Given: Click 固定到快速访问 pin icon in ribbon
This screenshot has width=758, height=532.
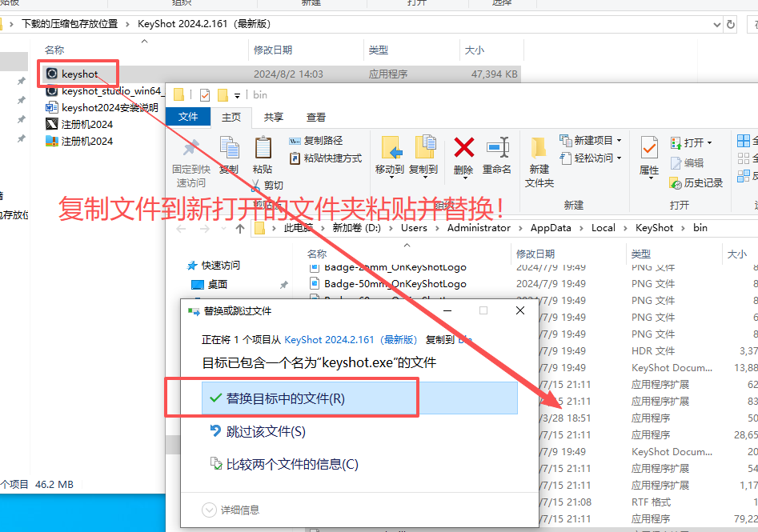Looking at the screenshot, I should click(x=191, y=149).
